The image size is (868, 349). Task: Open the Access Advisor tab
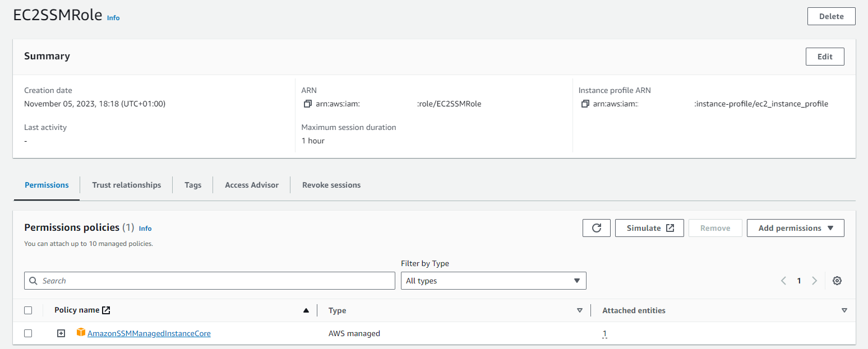[251, 185]
